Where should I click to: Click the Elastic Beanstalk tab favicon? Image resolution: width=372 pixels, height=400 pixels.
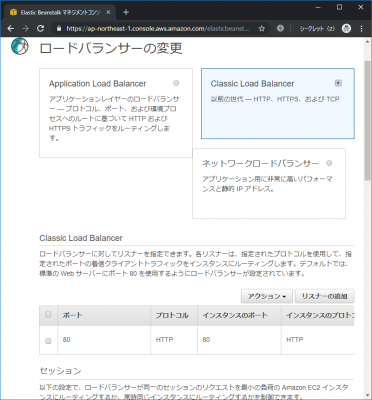pyautogui.click(x=13, y=12)
